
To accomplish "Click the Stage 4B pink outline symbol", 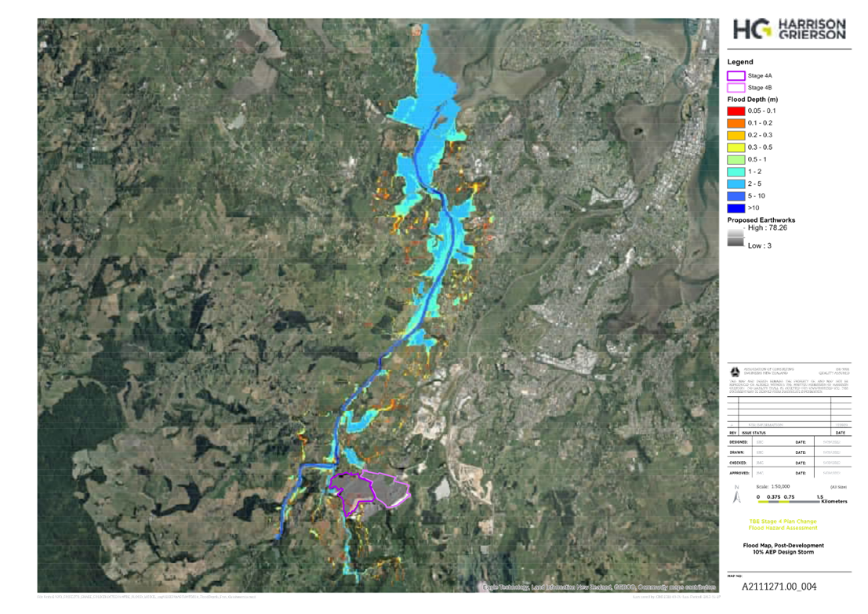I will [x=736, y=88].
